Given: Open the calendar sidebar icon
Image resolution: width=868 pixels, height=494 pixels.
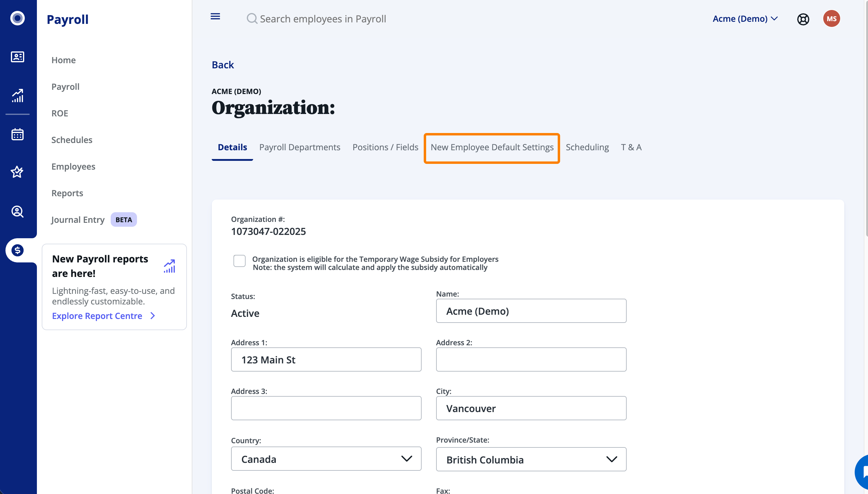Looking at the screenshot, I should click(17, 134).
